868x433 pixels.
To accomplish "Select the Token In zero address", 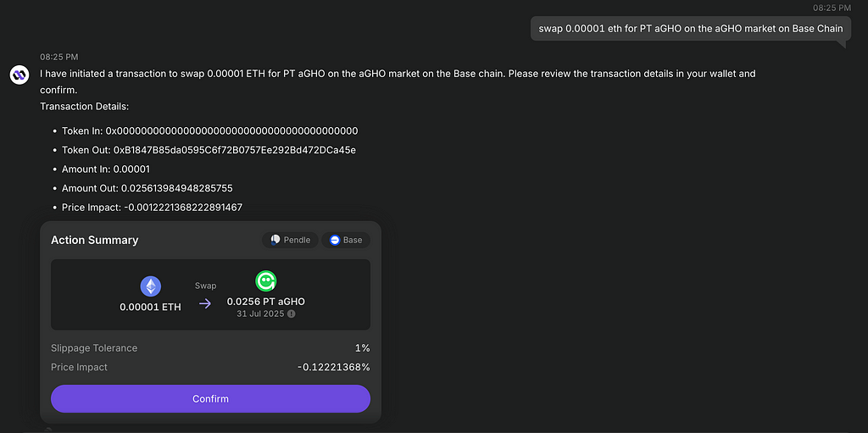I will pyautogui.click(x=232, y=130).
